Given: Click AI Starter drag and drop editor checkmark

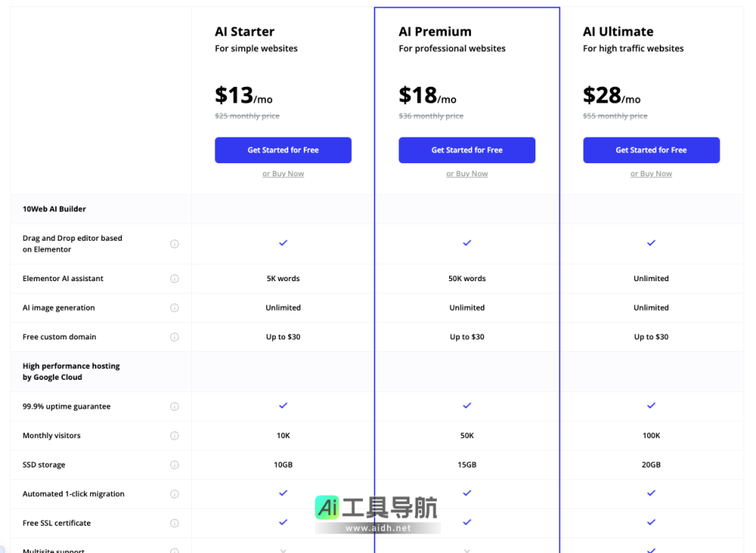Looking at the screenshot, I should 283,243.
